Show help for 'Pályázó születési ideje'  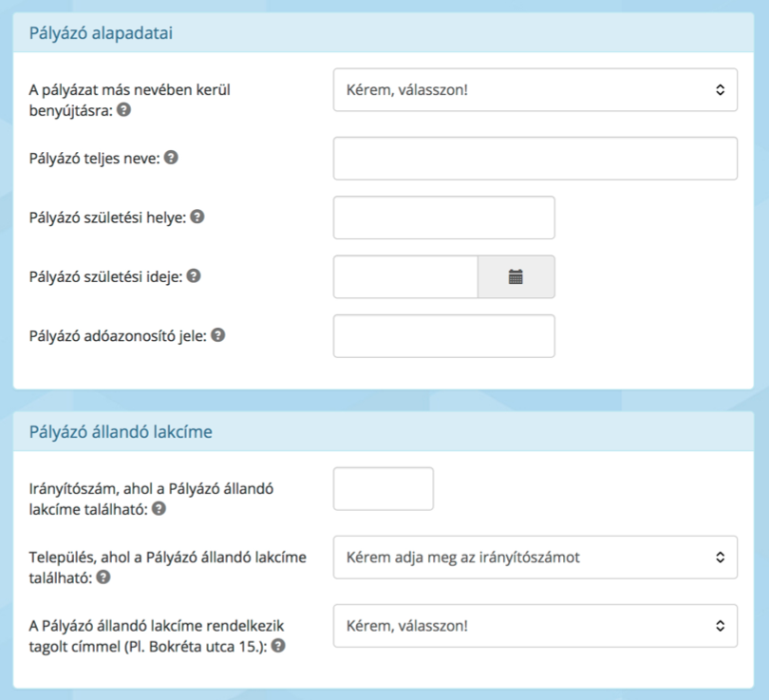[x=193, y=276]
